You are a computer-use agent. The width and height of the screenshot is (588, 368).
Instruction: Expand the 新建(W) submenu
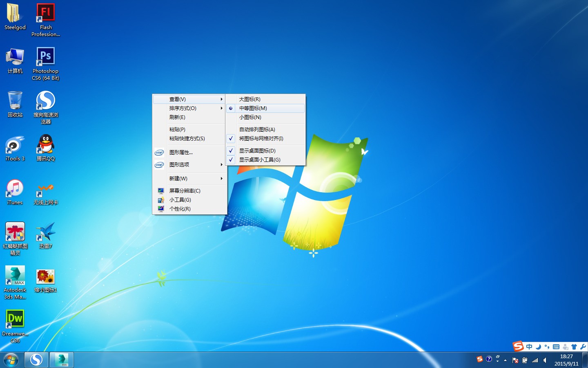pyautogui.click(x=189, y=179)
